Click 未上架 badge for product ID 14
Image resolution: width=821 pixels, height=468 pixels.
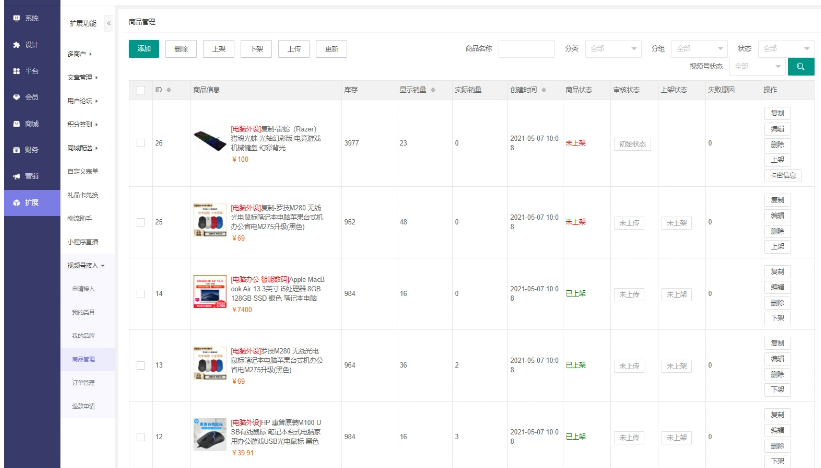(x=676, y=295)
